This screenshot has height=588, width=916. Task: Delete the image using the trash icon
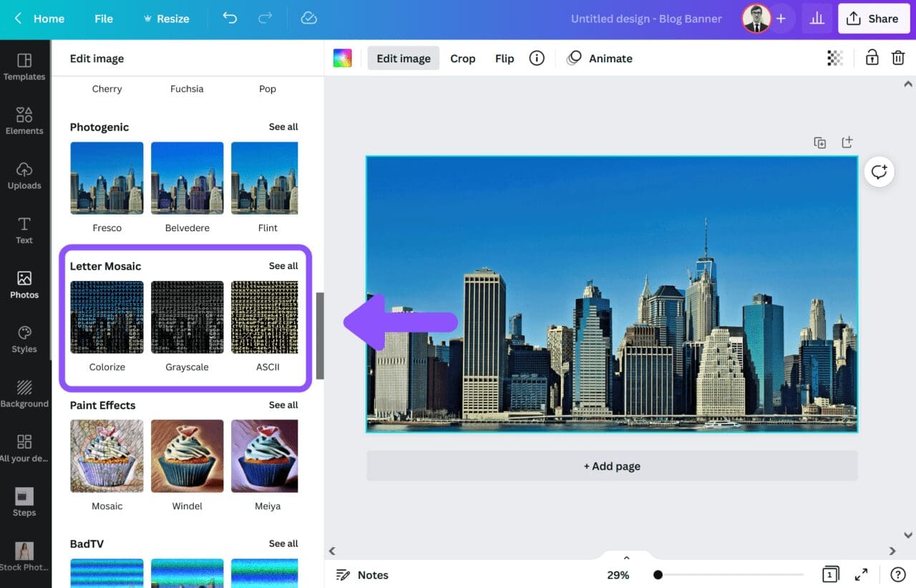[898, 58]
